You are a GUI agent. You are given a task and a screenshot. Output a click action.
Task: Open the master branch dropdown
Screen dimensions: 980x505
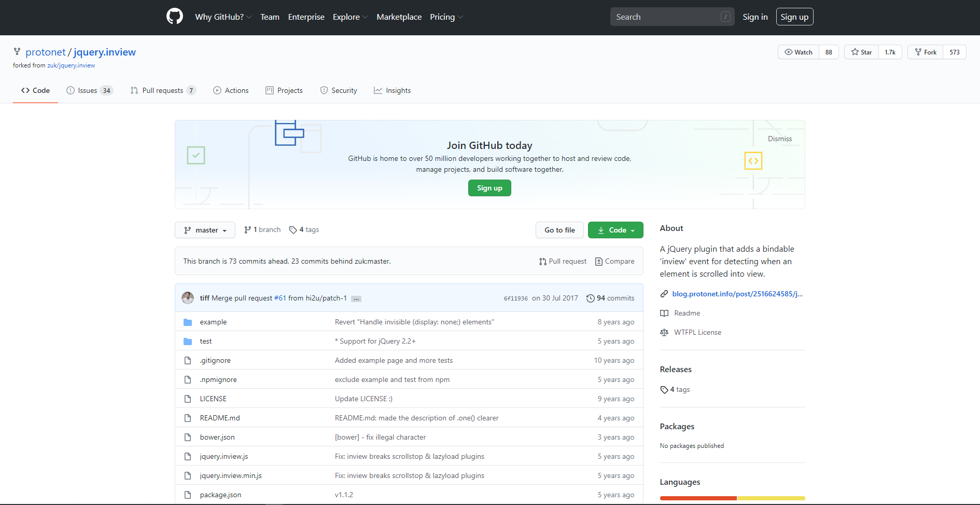(205, 230)
